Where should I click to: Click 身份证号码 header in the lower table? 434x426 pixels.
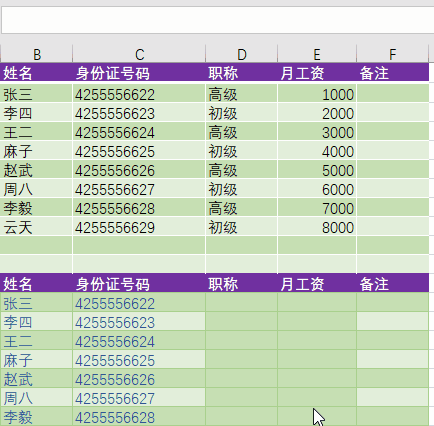tap(139, 283)
